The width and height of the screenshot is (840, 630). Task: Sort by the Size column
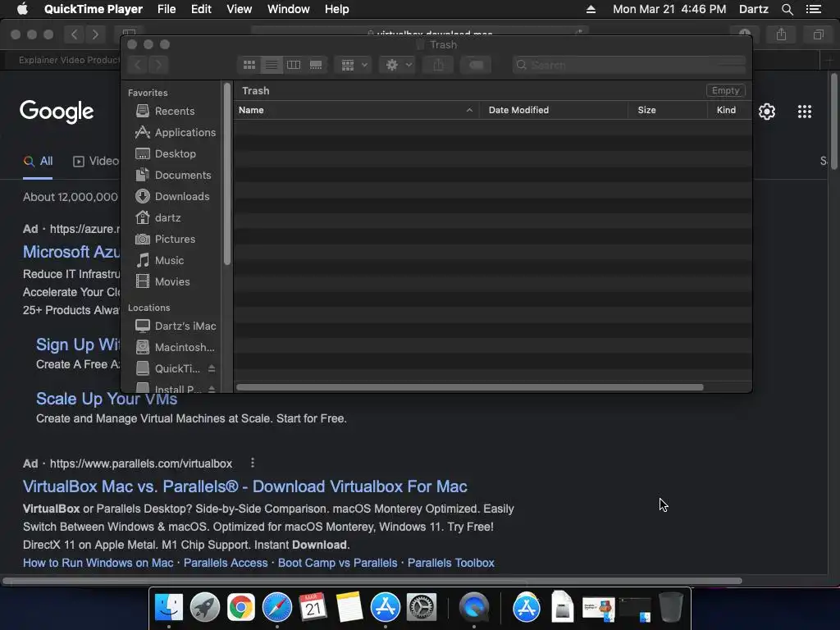pos(668,110)
